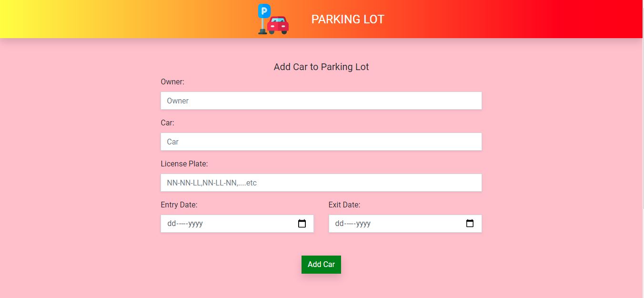Image resolution: width=644 pixels, height=298 pixels.
Task: Select the calendar icon next to Entry Date
Action: coord(302,223)
